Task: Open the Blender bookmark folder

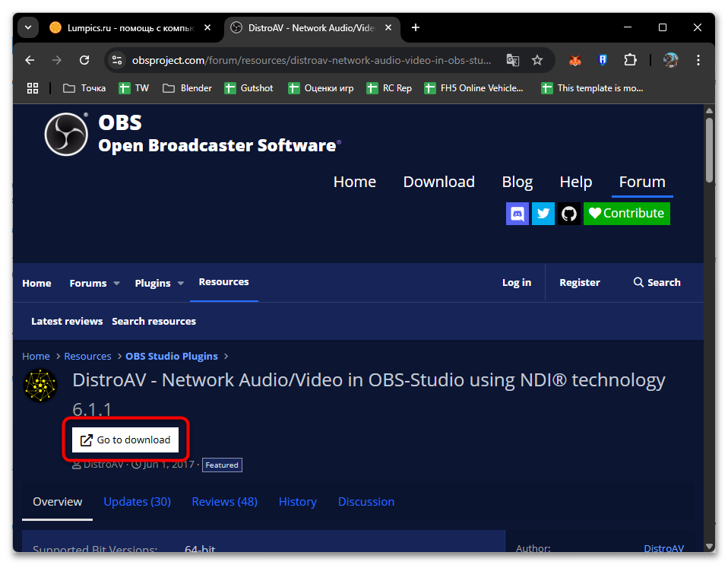Action: [188, 88]
